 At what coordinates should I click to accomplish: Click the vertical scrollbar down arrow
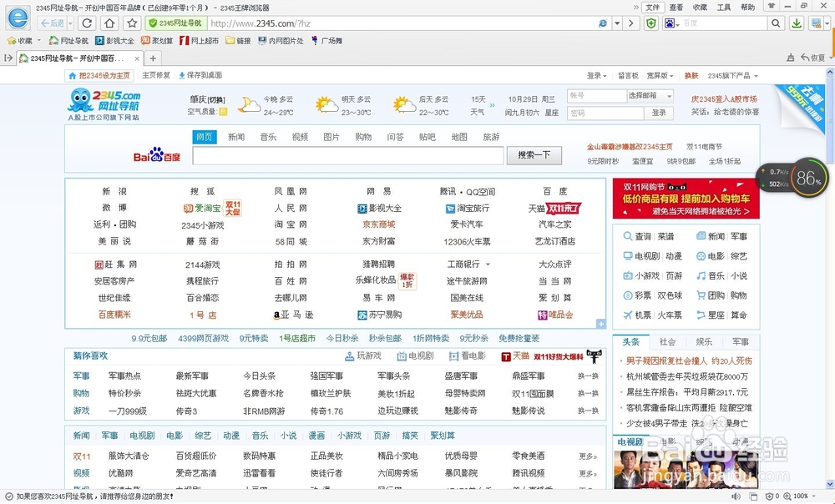click(x=830, y=484)
